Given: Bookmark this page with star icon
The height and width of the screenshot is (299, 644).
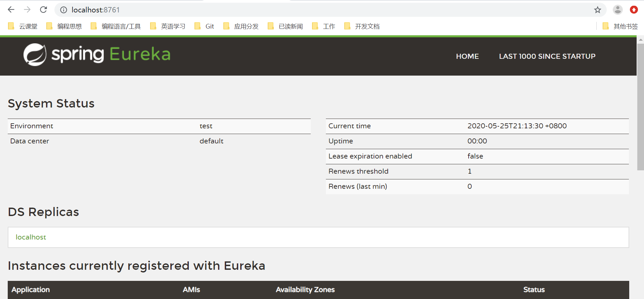Looking at the screenshot, I should point(597,10).
